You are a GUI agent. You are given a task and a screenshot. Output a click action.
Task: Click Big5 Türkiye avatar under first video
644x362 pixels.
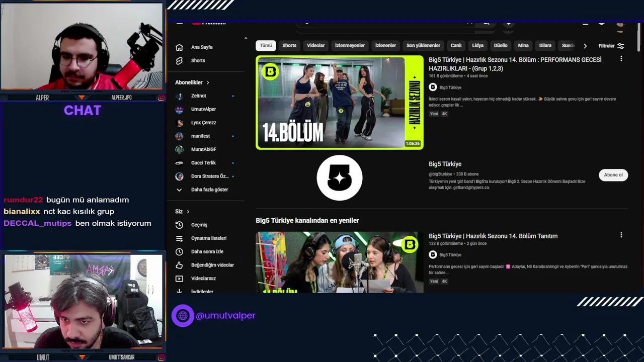click(x=433, y=87)
